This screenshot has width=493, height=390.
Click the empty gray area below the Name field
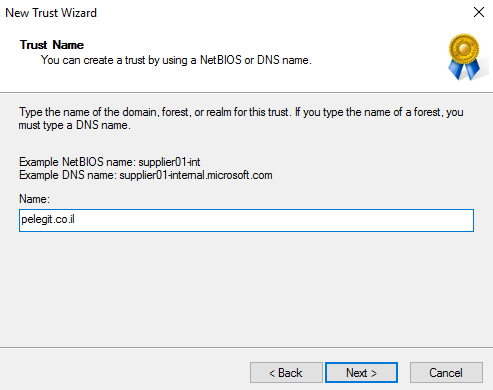246,287
